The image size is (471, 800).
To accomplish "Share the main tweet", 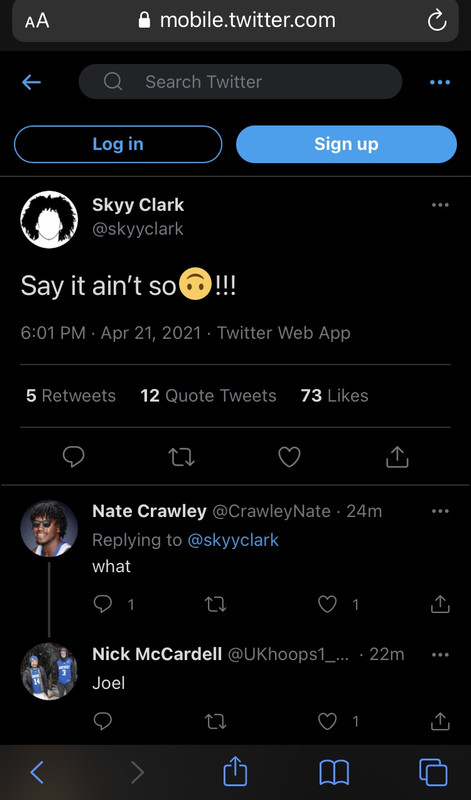I will (397, 457).
